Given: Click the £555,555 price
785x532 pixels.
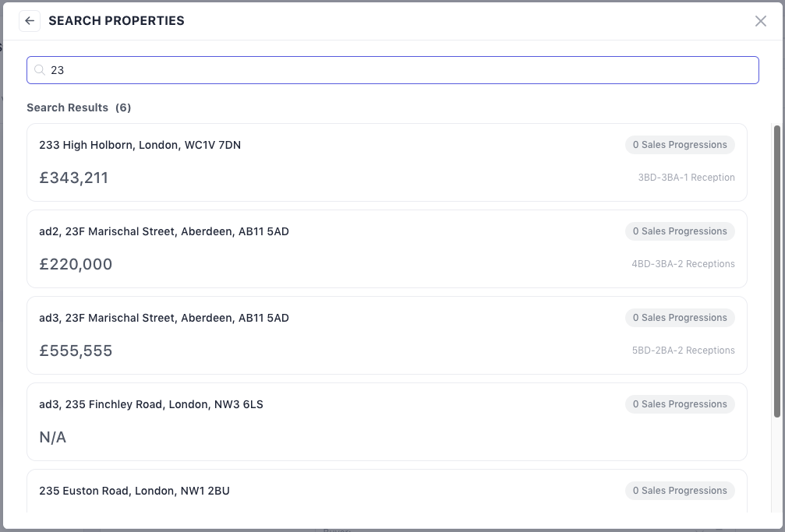Looking at the screenshot, I should click(x=76, y=351).
